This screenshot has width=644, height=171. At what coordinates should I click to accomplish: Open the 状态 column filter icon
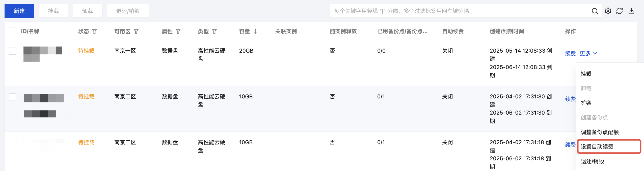(x=95, y=31)
